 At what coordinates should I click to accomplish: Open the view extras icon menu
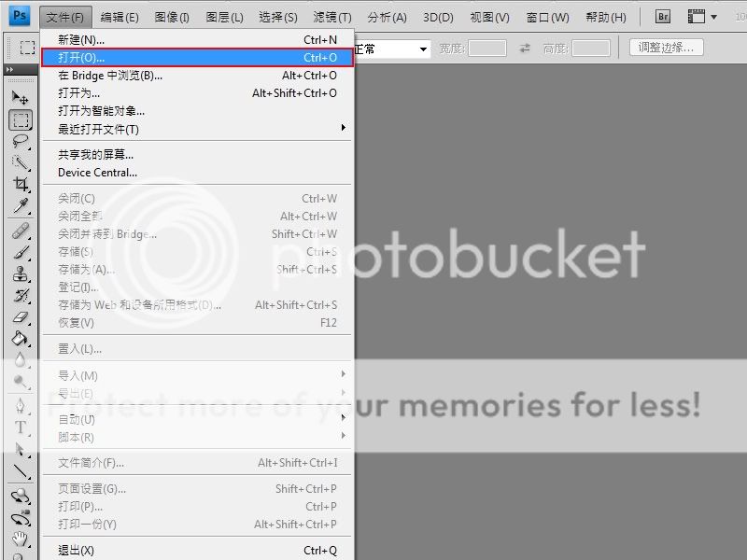tap(696, 17)
